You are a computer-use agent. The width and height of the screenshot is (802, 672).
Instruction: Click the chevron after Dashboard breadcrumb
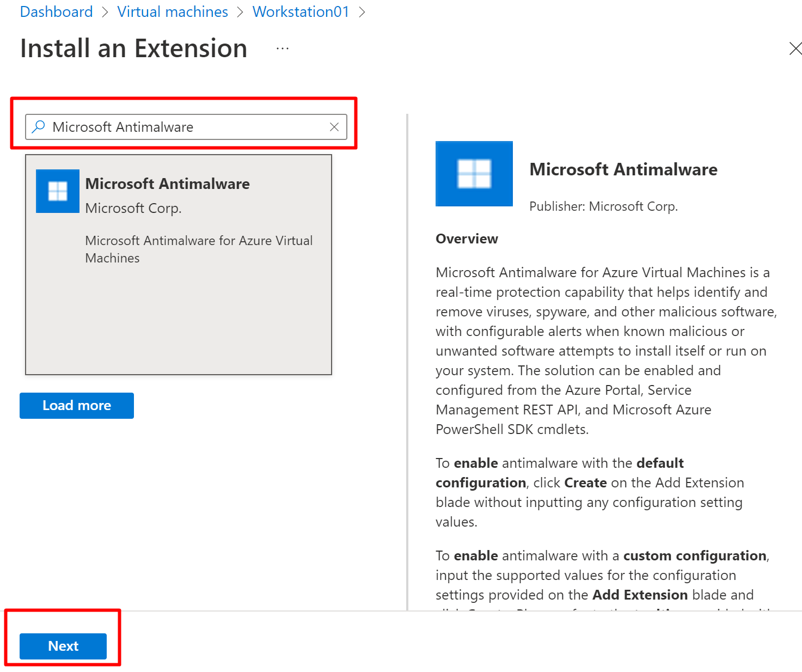pyautogui.click(x=105, y=12)
